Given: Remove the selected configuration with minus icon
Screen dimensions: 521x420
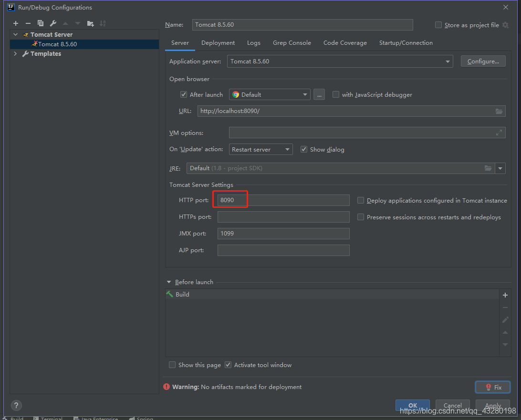Looking at the screenshot, I should coord(28,23).
